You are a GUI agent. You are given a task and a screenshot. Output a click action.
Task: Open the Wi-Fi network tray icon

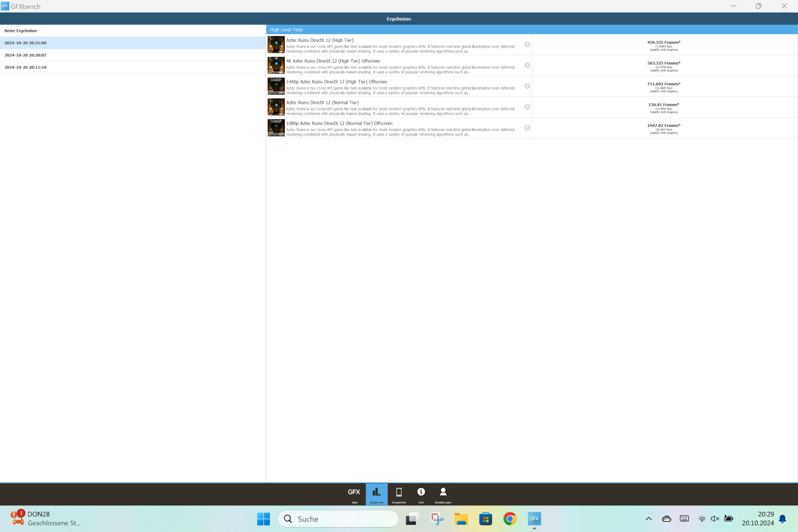(702, 519)
